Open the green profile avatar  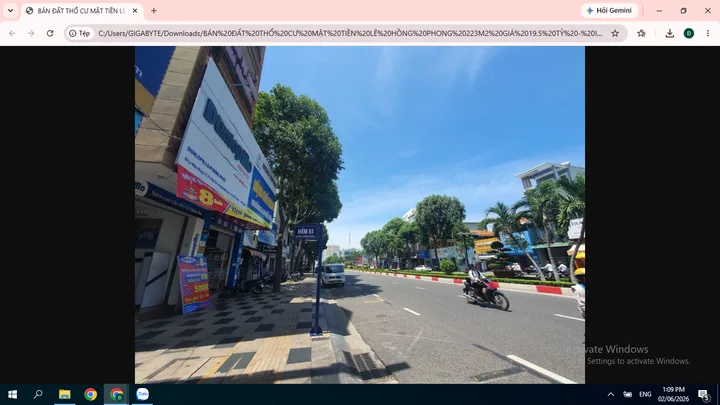[x=689, y=33]
